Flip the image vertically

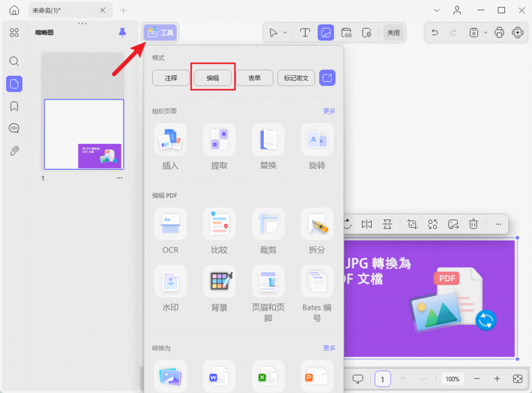tap(387, 224)
